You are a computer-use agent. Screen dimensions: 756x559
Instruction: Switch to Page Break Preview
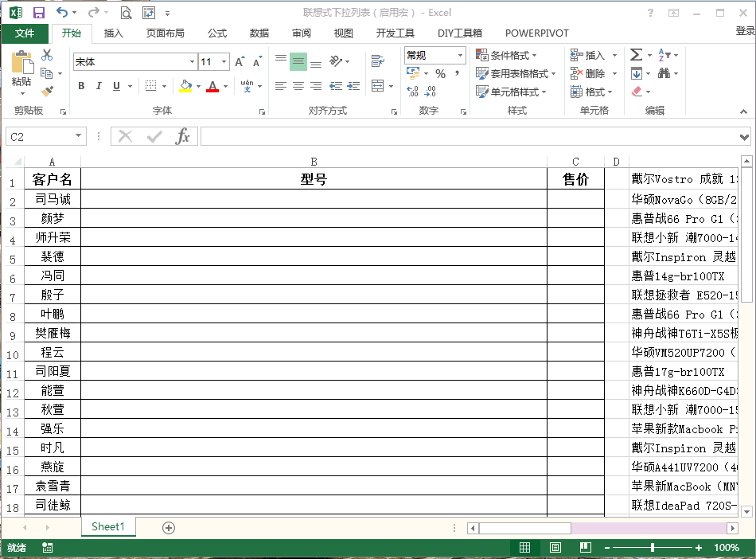[586, 547]
